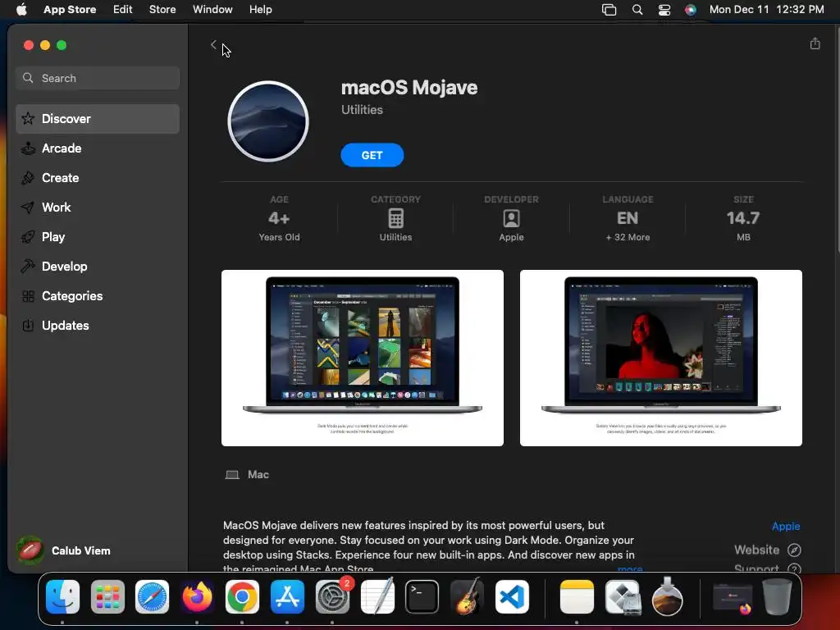Open Spotlight search in the menu bar

pos(637,10)
